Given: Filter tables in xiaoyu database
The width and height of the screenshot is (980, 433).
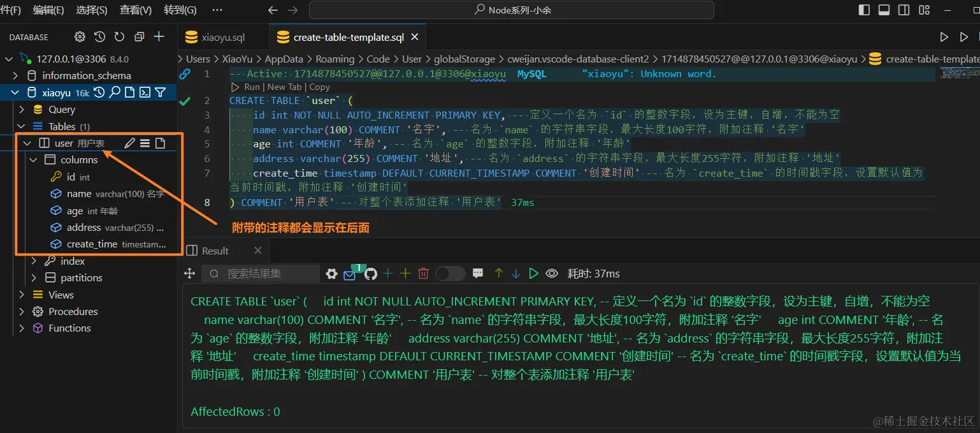Looking at the screenshot, I should click(x=160, y=92).
